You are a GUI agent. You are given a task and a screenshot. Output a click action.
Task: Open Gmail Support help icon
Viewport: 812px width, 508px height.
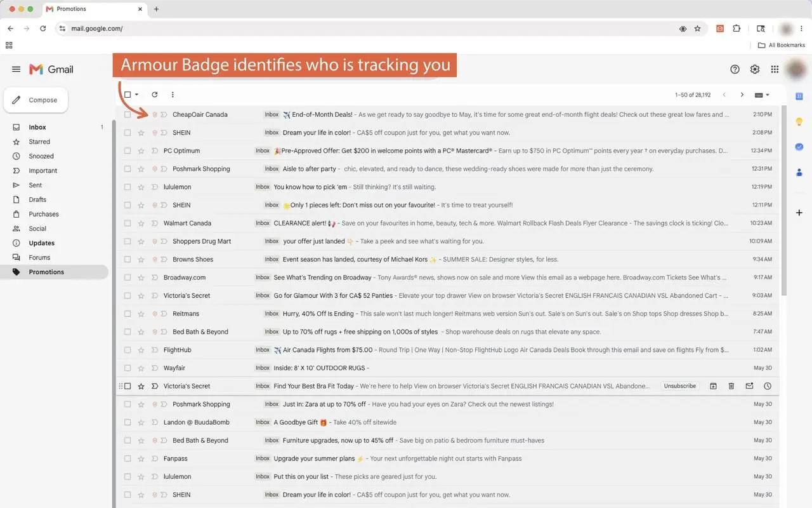point(735,69)
